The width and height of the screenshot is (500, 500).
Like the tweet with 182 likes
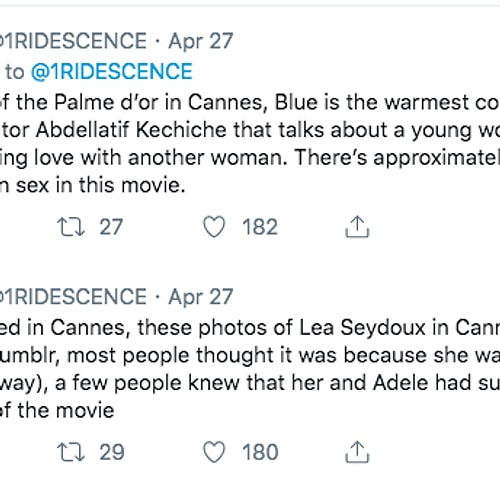click(x=214, y=227)
